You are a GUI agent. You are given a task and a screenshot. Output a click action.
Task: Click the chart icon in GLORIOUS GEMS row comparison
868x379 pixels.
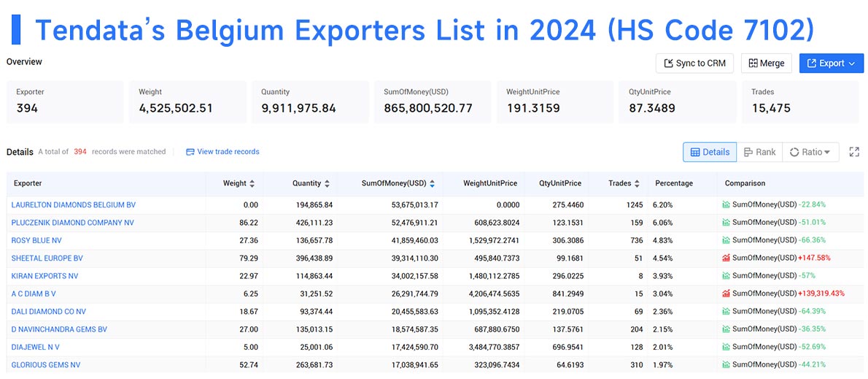tap(726, 364)
